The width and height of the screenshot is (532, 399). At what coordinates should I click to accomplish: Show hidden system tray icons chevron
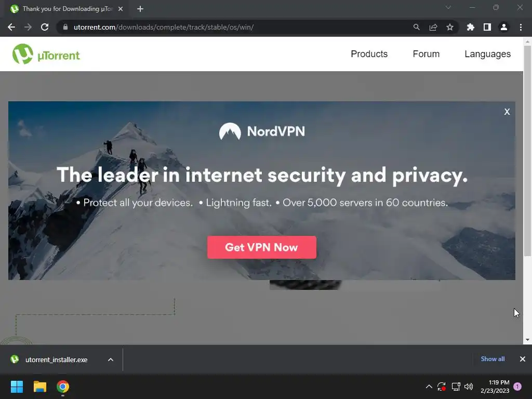tap(429, 387)
